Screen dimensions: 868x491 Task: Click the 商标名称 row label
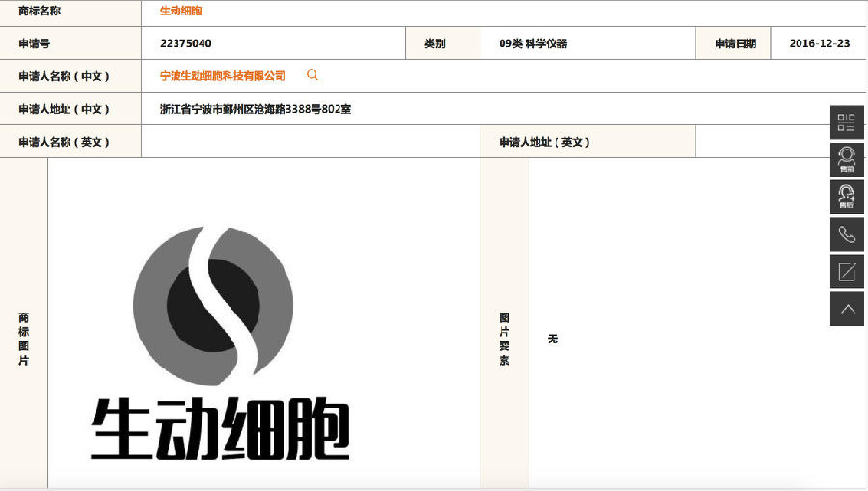pyautogui.click(x=40, y=11)
